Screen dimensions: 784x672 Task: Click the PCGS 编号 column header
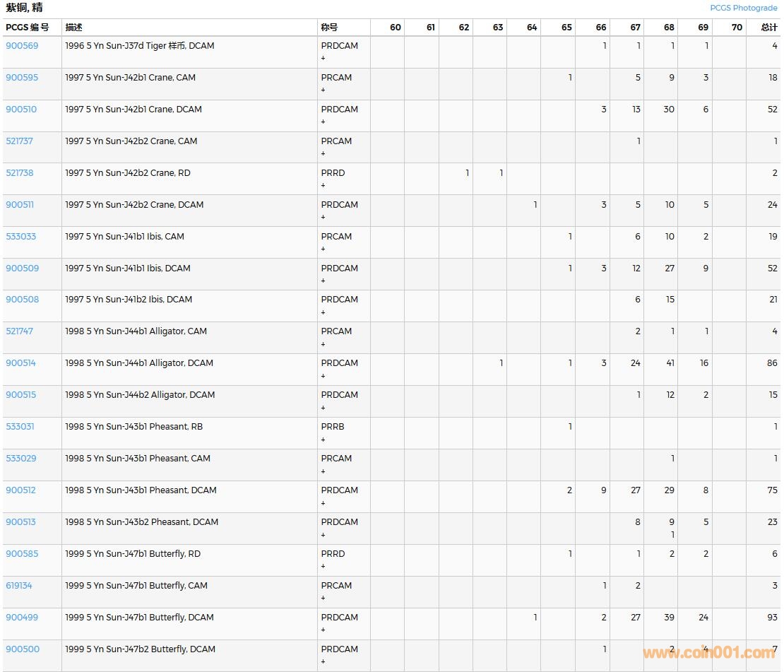[28, 28]
